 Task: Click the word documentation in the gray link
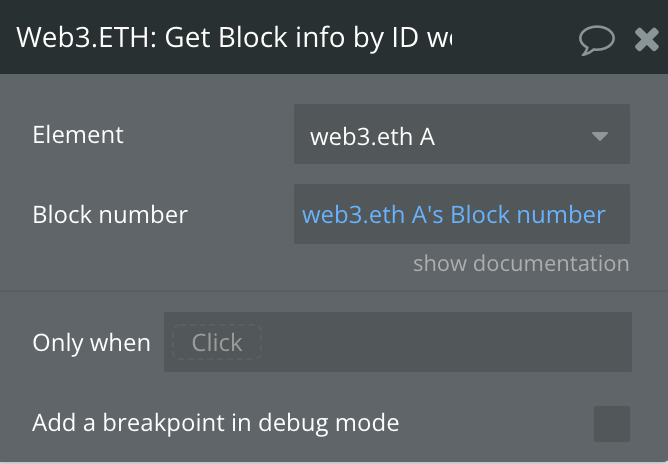[551, 263]
